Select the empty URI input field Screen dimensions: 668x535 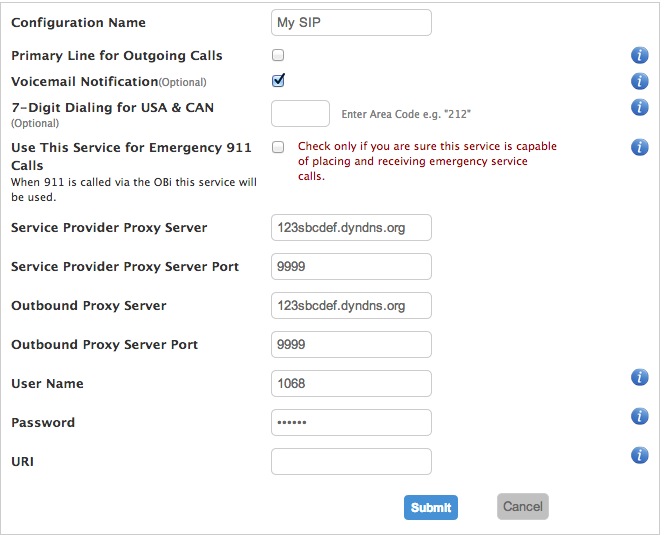point(351,461)
